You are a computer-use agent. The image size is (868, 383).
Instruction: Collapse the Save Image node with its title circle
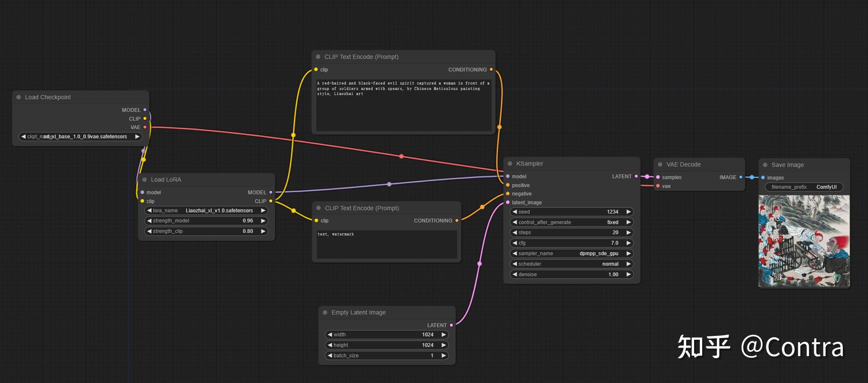[x=765, y=164]
